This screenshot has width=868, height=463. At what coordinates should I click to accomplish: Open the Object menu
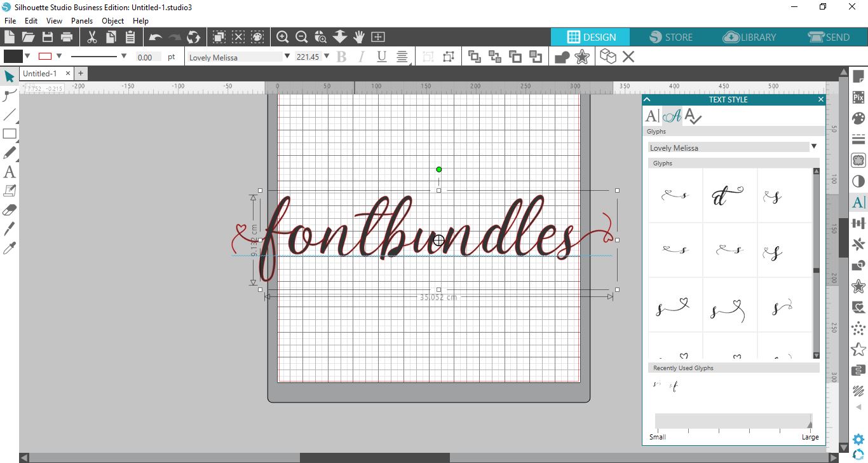tap(113, 21)
